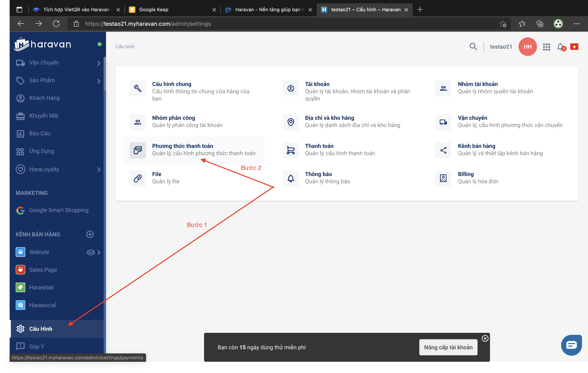Screen dimensions: 588x373
Task: Open the chat support bubble icon
Action: click(x=571, y=345)
